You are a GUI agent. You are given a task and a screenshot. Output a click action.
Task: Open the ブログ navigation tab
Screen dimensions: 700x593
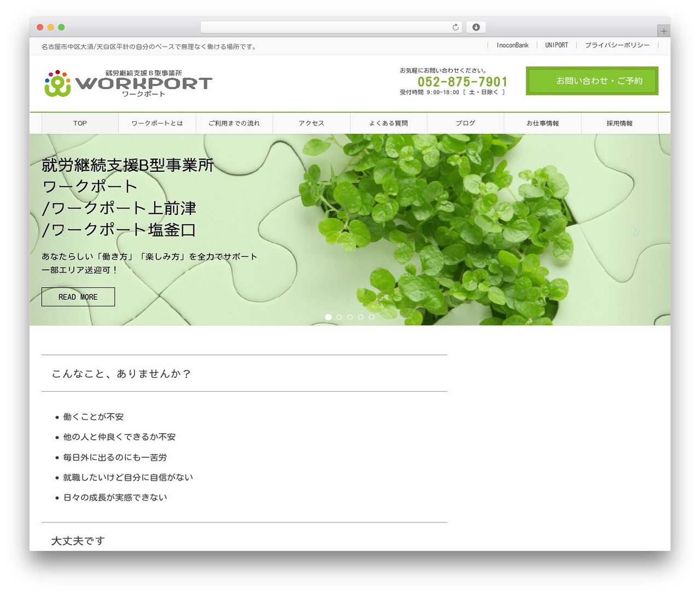click(465, 124)
